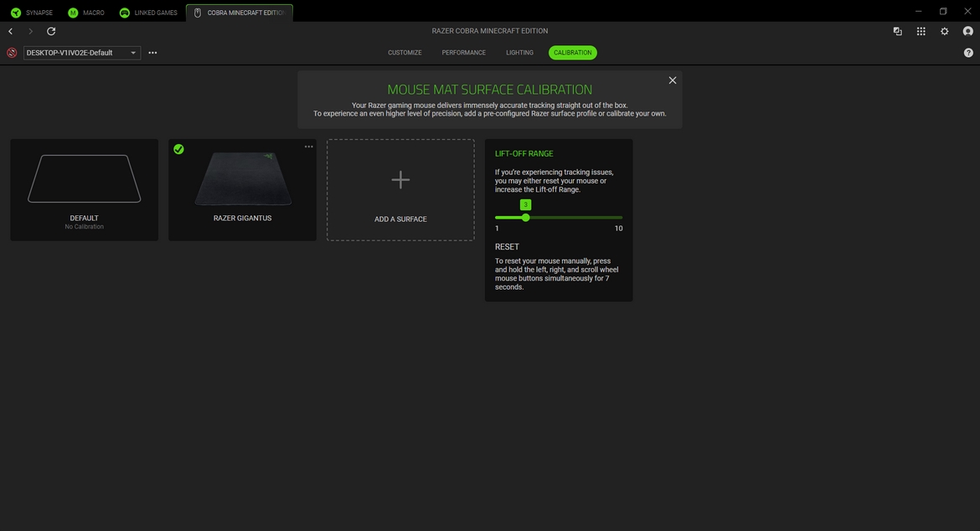Open the profile more options menu
Image resolution: width=980 pixels, height=531 pixels.
click(152, 53)
